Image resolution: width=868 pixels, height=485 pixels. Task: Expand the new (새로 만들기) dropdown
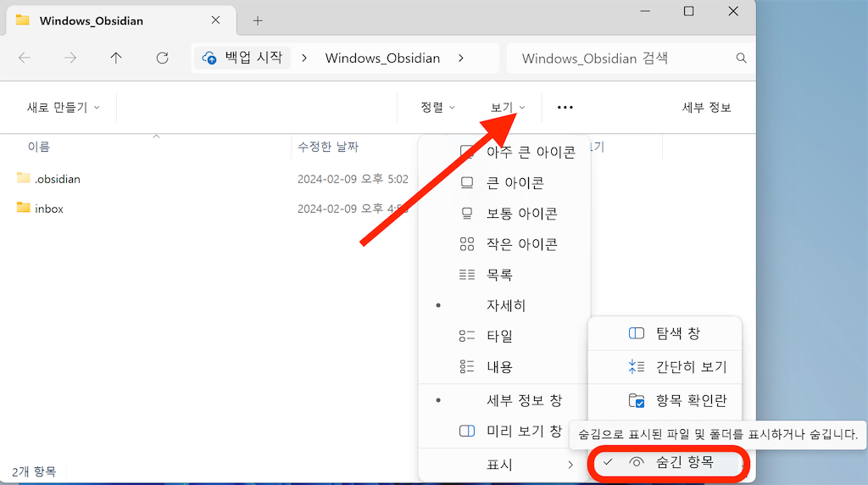pyautogui.click(x=64, y=108)
